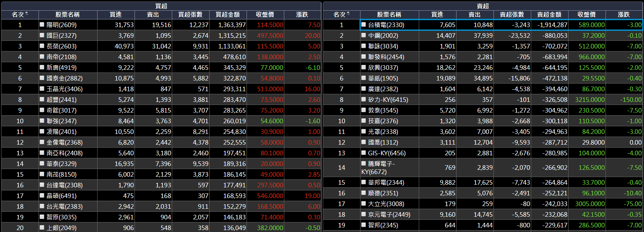Click stock name 欣興(3037)
Viewport: 644px width, 232px height.
click(383, 68)
